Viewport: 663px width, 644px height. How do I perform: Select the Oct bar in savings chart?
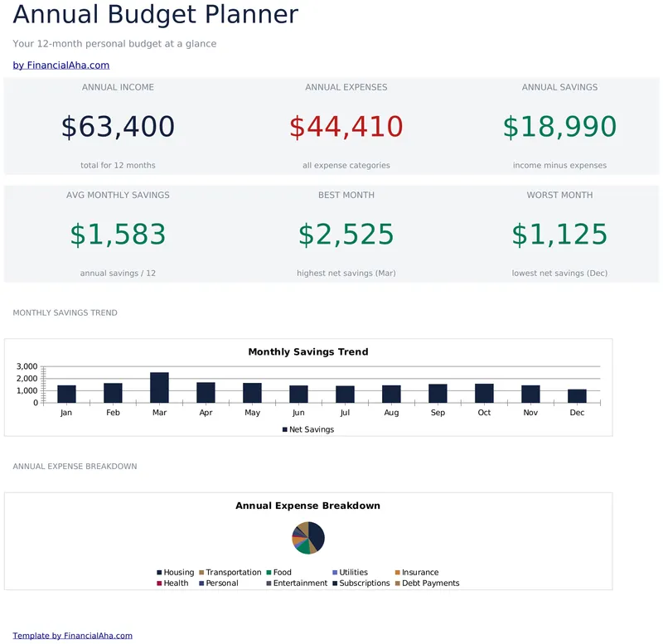click(484, 393)
